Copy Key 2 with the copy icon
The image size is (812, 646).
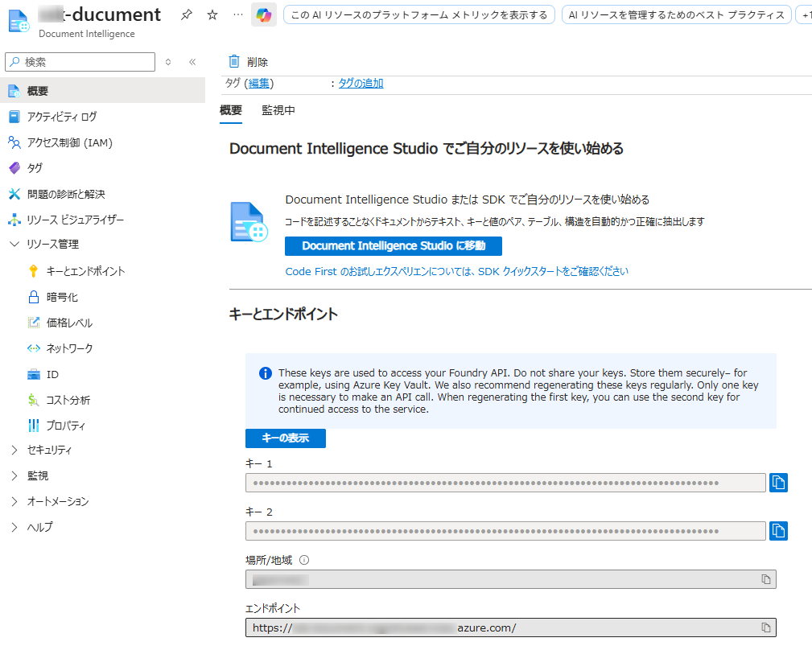click(778, 531)
